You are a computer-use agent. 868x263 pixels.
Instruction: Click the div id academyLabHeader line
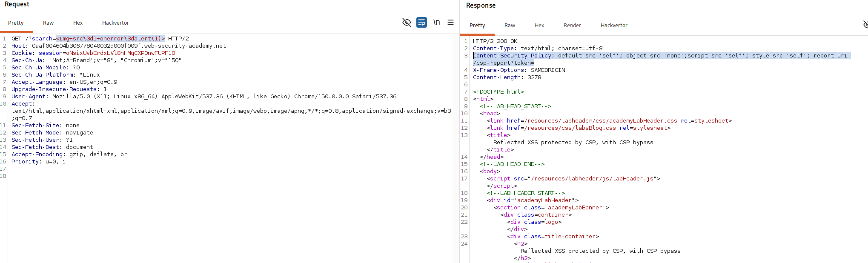pos(533,200)
